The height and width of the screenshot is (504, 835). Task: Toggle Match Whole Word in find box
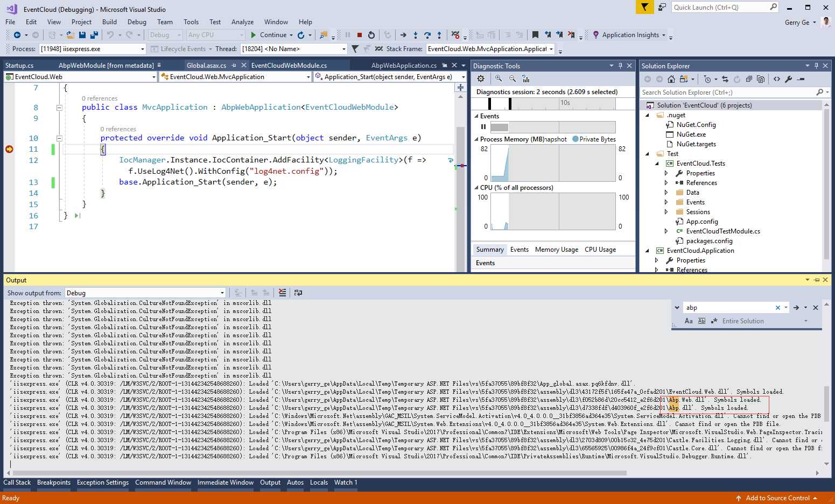point(701,321)
